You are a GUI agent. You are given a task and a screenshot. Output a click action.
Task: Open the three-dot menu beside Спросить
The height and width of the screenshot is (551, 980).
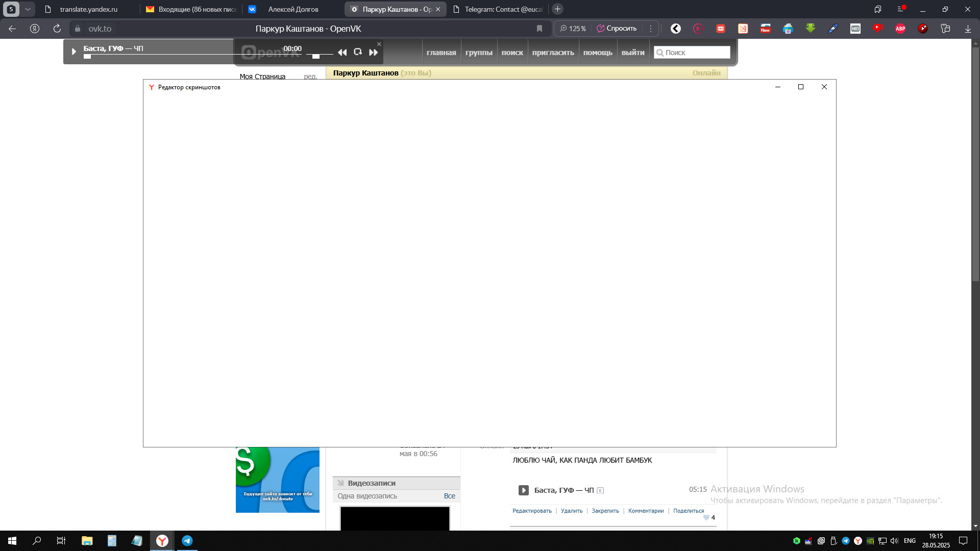pos(651,29)
